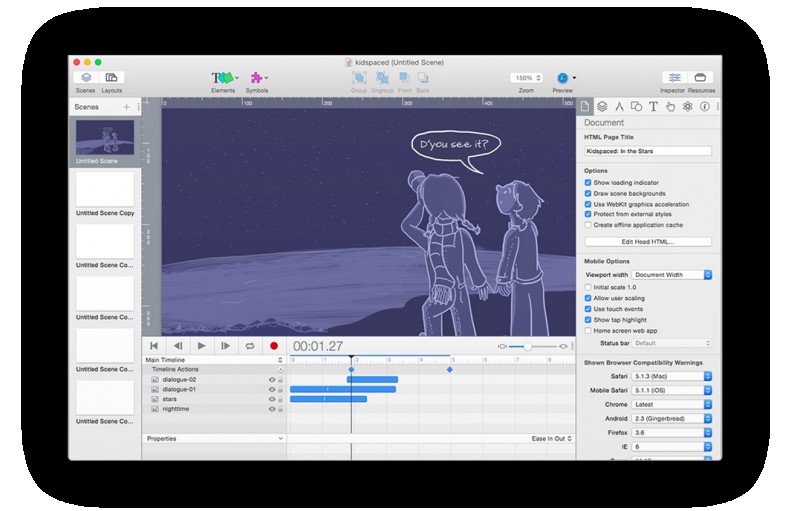Lock the nighttime layer
The image size is (800, 511).
click(x=280, y=409)
